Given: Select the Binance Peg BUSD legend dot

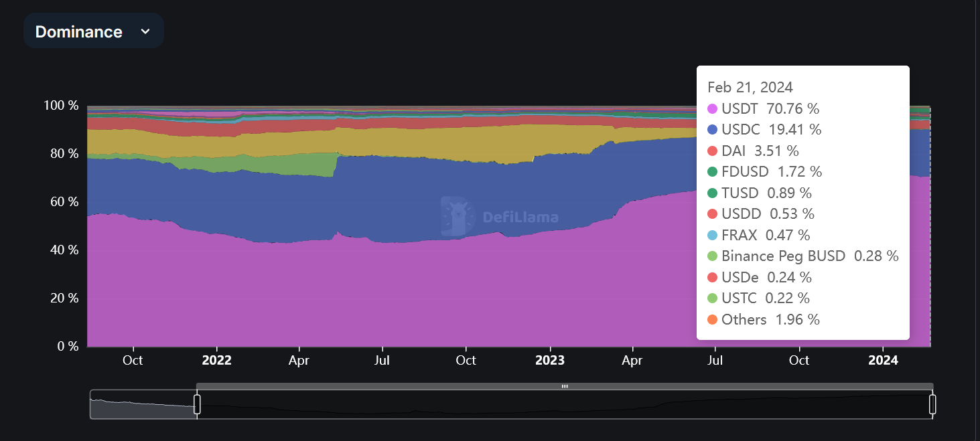Looking at the screenshot, I should 713,256.
